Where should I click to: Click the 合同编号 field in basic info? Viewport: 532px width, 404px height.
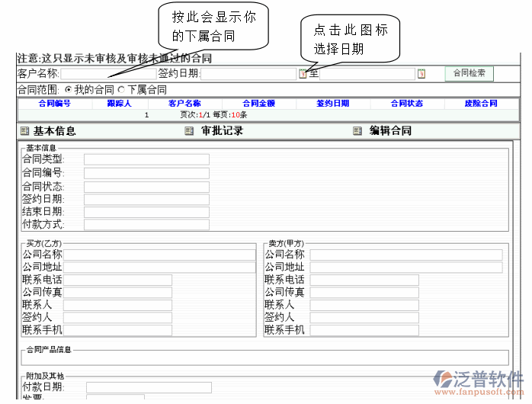pyautogui.click(x=146, y=173)
